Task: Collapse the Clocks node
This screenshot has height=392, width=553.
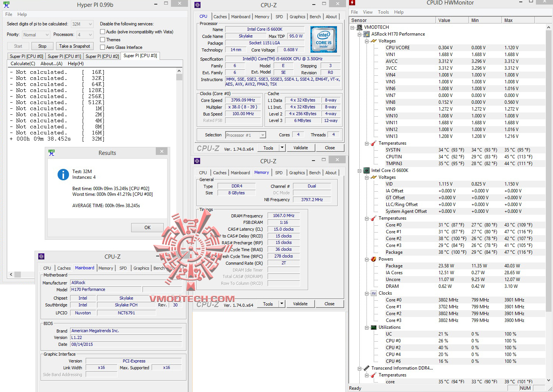Action: 367,293
